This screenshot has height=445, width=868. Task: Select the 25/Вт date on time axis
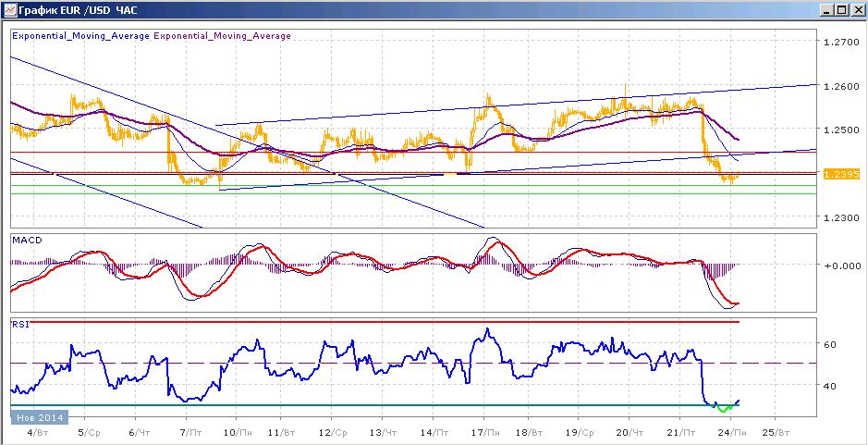[775, 432]
